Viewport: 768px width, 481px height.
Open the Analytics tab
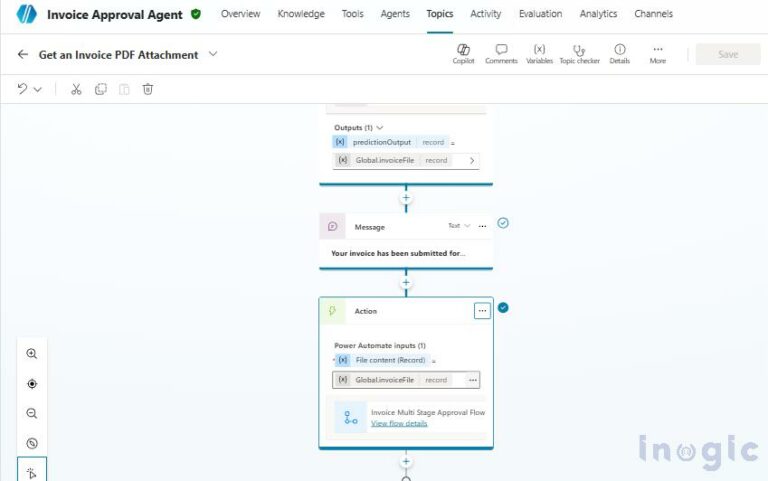click(598, 14)
